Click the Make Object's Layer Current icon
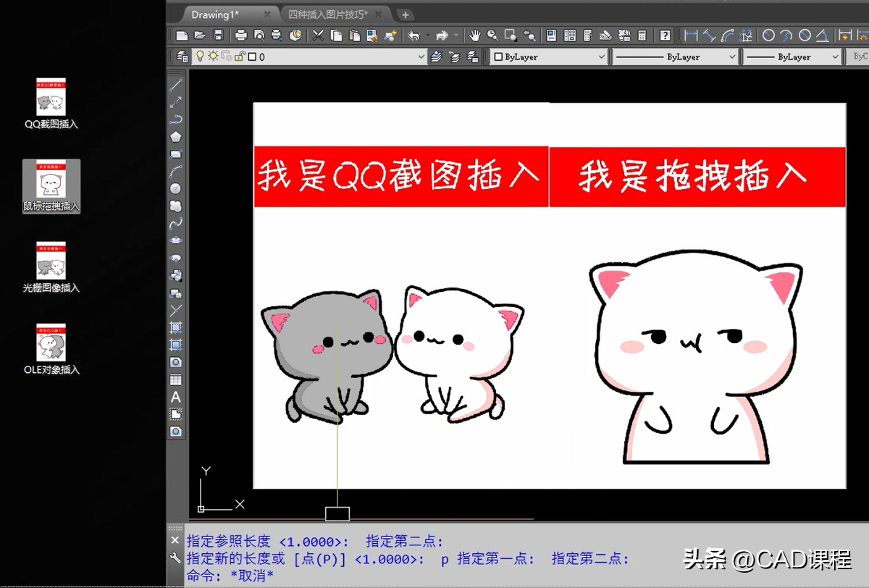 pyautogui.click(x=436, y=56)
